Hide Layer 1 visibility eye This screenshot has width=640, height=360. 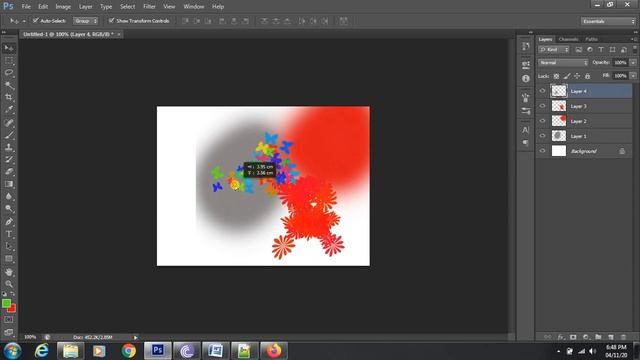pyautogui.click(x=542, y=136)
